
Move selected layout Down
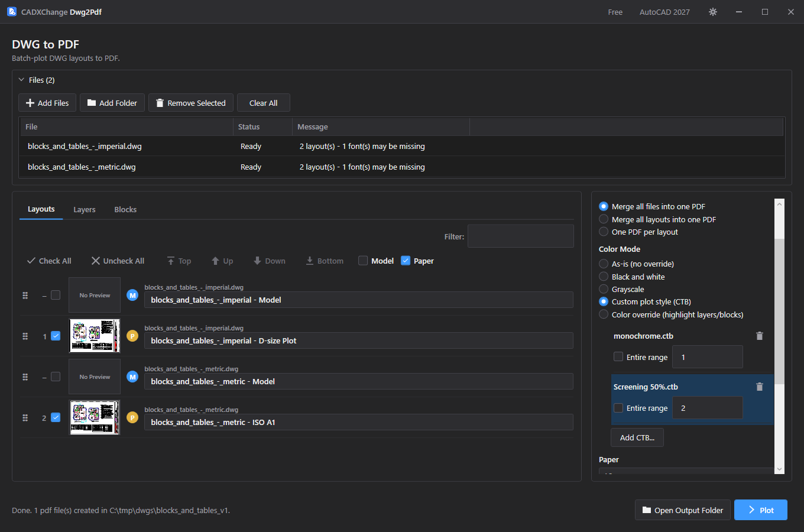(269, 261)
